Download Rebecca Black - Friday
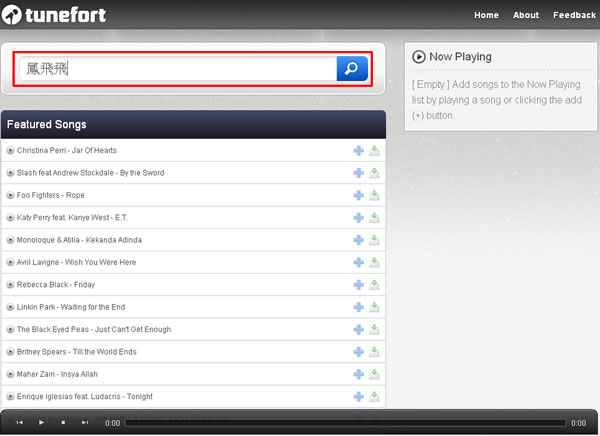Image resolution: width=600 pixels, height=436 pixels. (374, 285)
